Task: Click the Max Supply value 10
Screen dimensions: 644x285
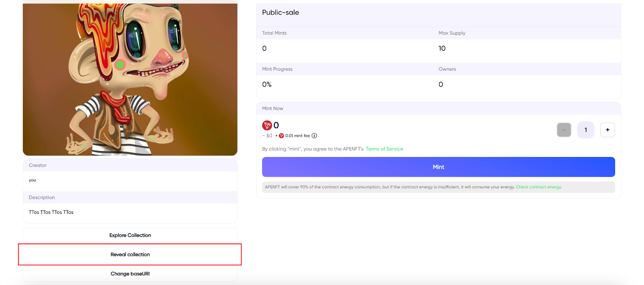Action: point(442,48)
